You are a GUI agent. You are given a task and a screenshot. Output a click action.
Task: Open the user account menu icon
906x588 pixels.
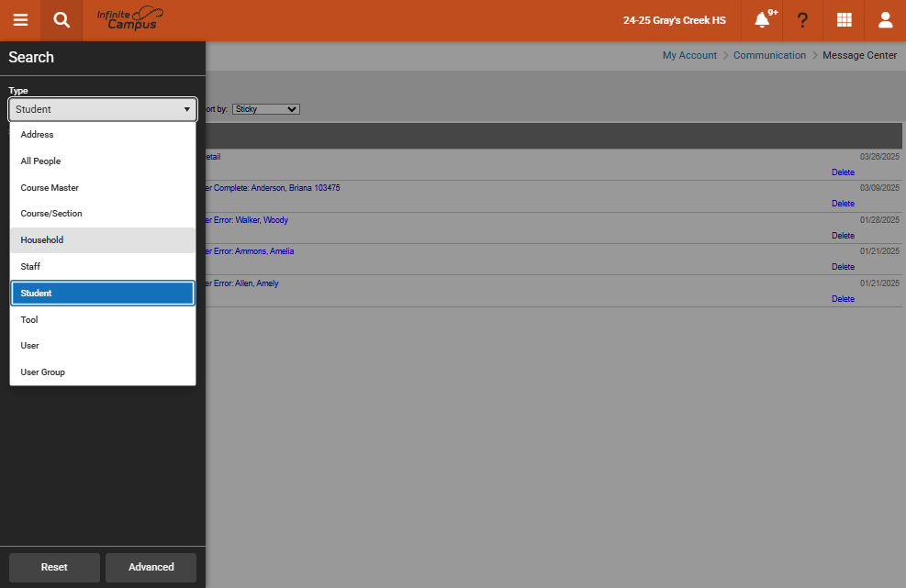click(885, 20)
